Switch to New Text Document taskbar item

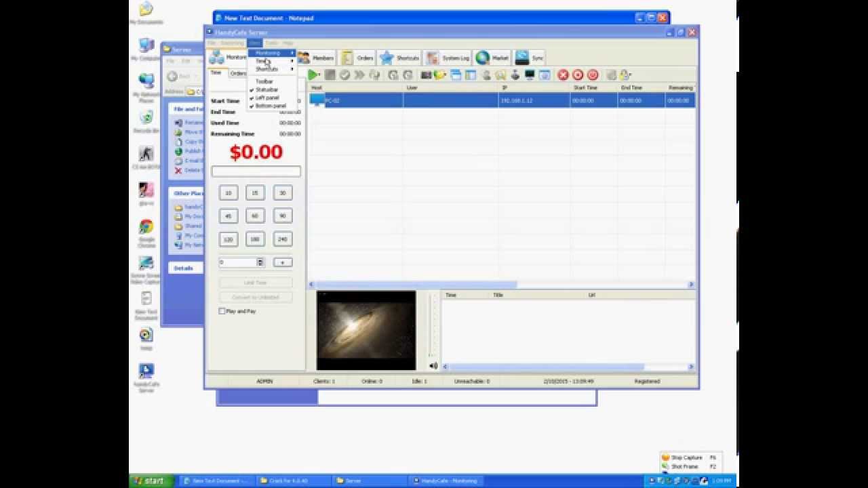click(x=218, y=481)
